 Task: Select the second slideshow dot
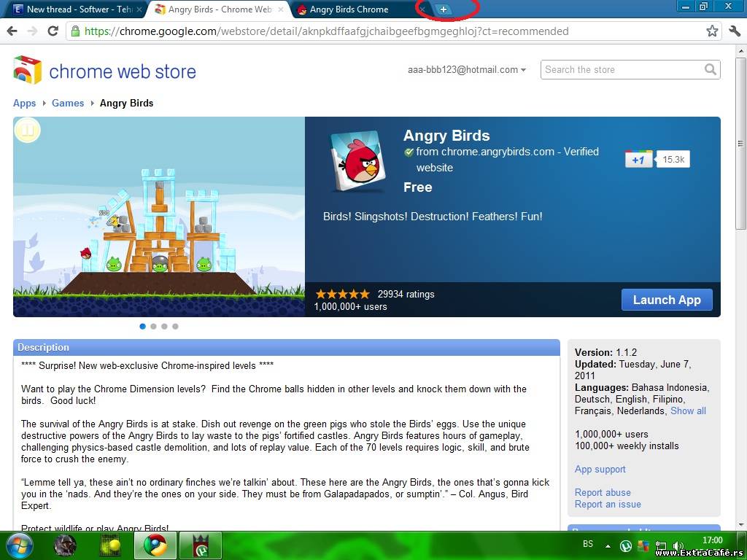coord(153,326)
